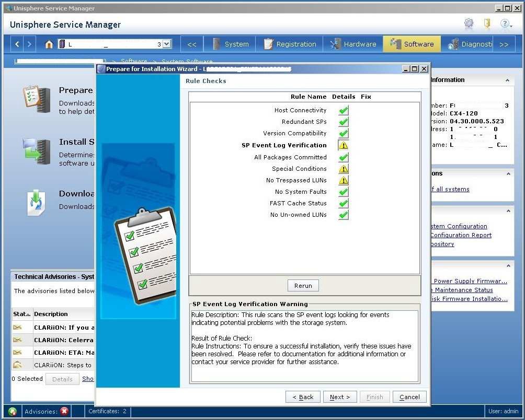This screenshot has height=420, width=525.
Task: Click the rule description text area
Action: [304, 346]
